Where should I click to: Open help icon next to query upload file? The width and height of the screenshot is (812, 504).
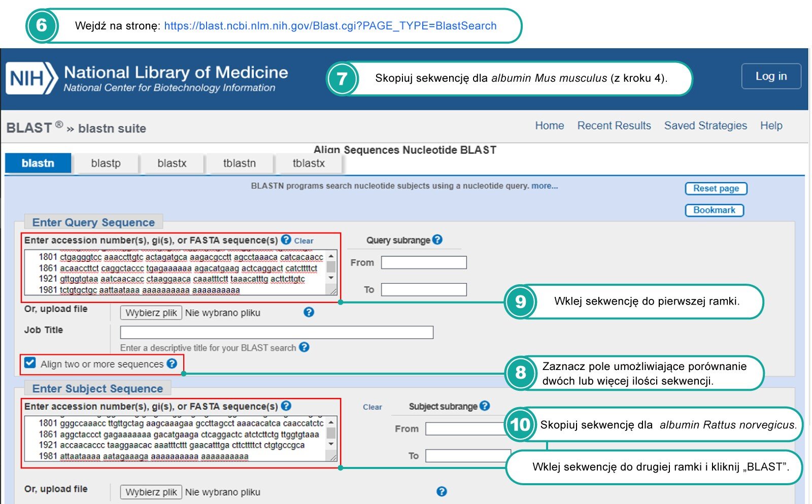tap(309, 312)
